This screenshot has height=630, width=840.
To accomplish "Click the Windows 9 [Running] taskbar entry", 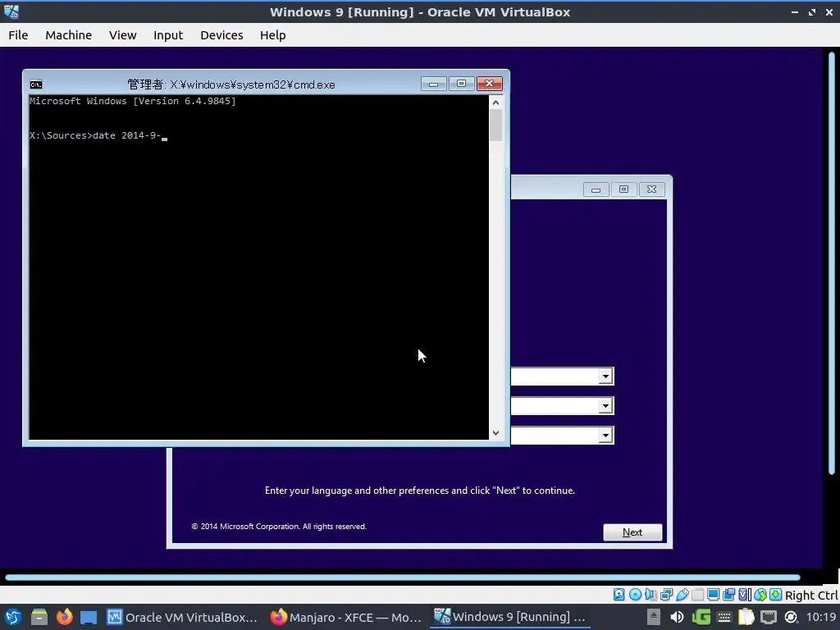I will [x=509, y=617].
